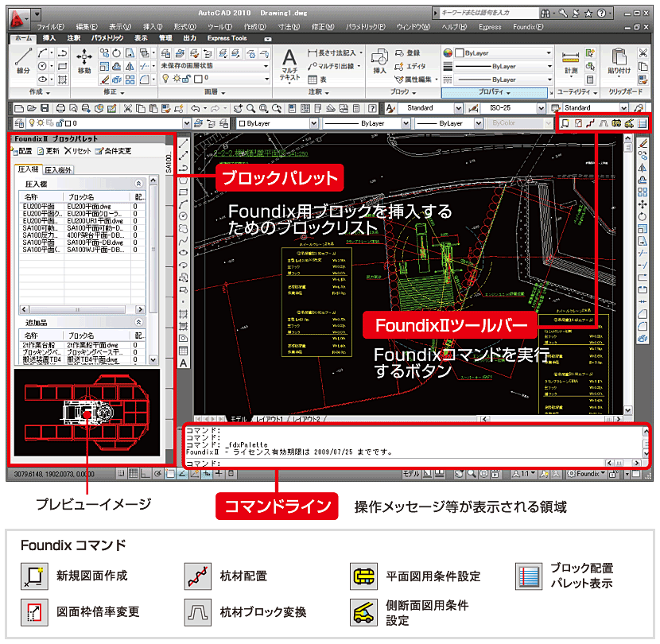Screen dimensions: 660x644
Task: Select the text A tool in vertical draw toolbar
Action: tap(184, 363)
